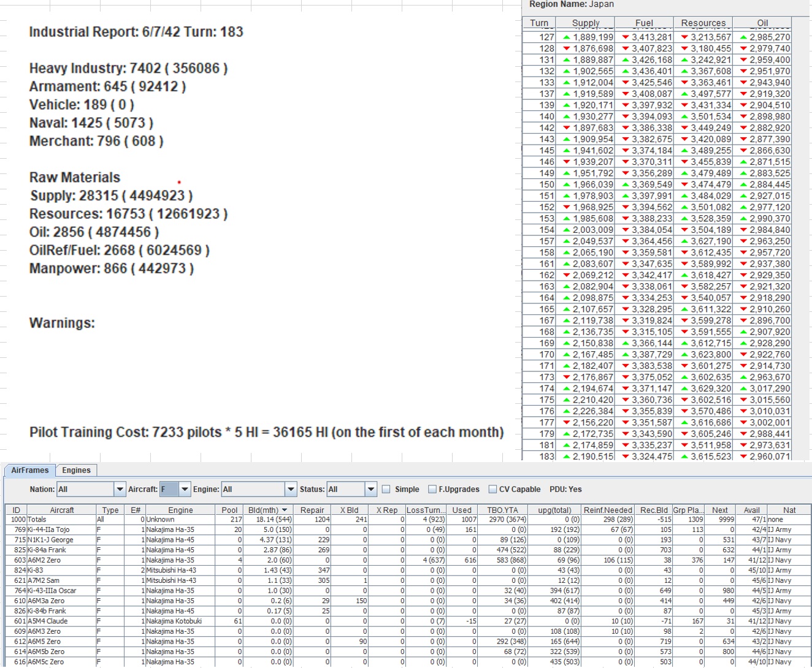Click the A6M5c Zero row
The width and height of the screenshot is (812, 668).
pos(408,662)
